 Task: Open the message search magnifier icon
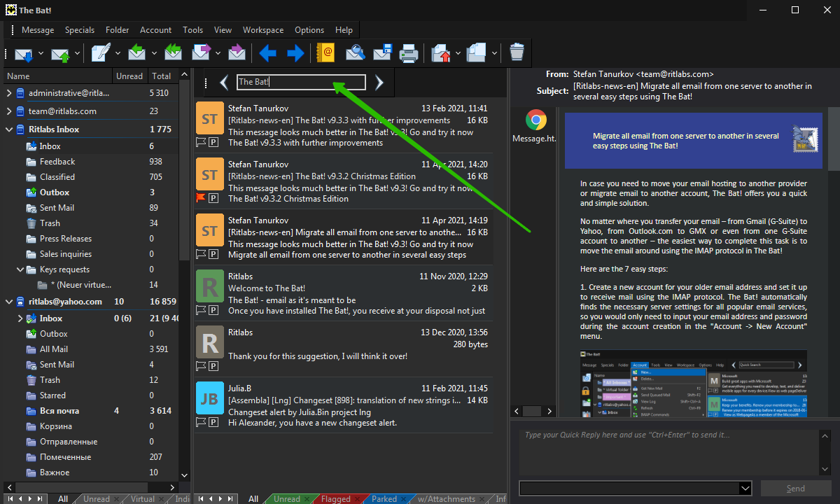[x=356, y=53]
